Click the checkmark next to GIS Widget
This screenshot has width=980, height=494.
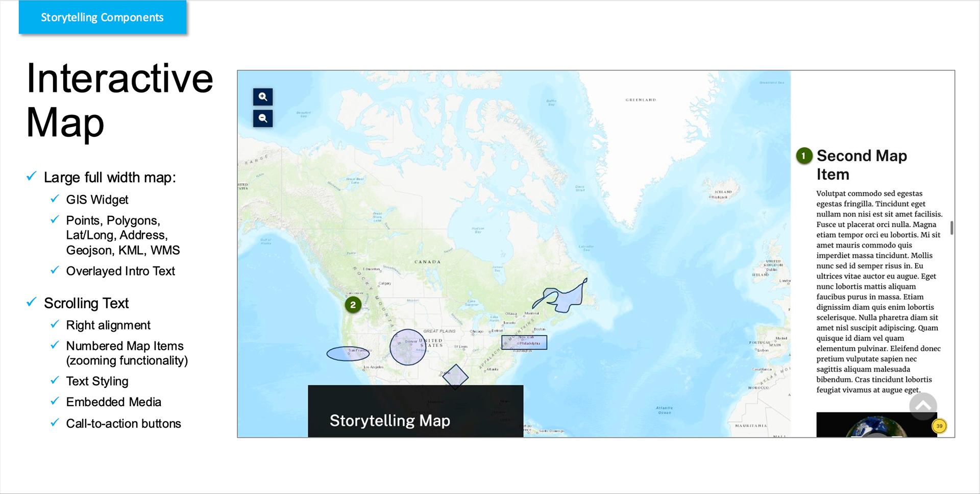(x=55, y=199)
